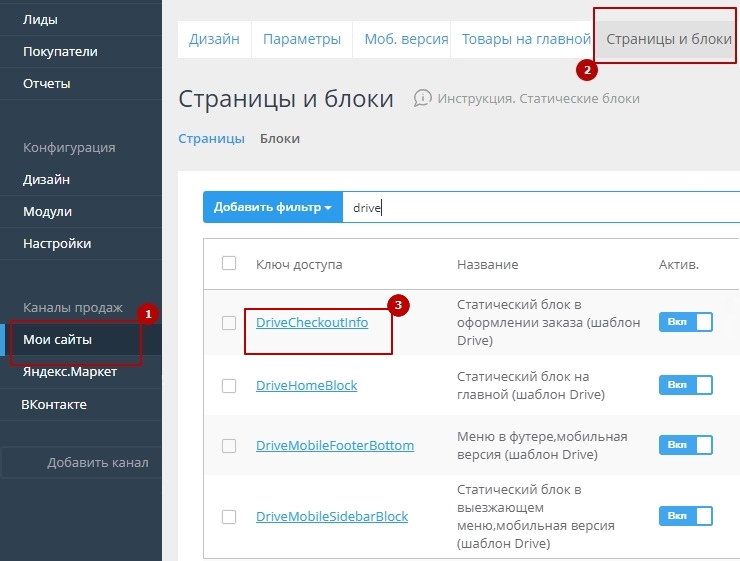The width and height of the screenshot is (740, 561).
Task: Click the instruction speech-bubble info icon
Action: 422,98
